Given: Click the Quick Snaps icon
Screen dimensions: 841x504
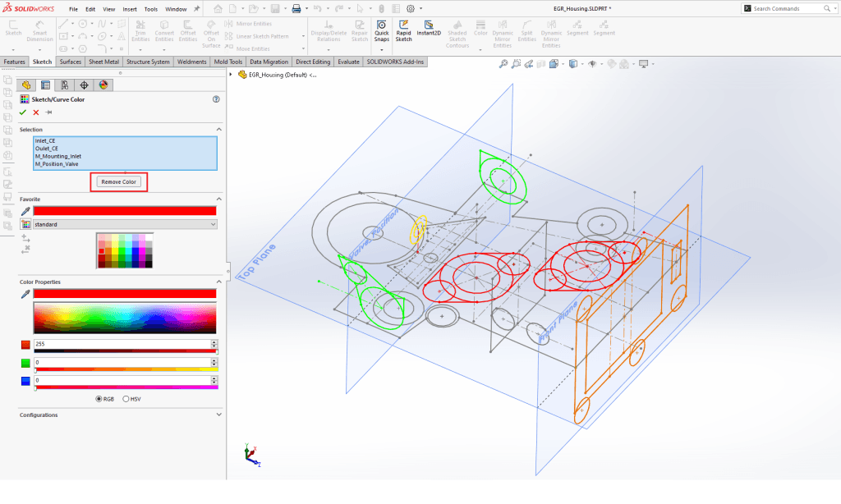Looking at the screenshot, I should click(x=381, y=30).
